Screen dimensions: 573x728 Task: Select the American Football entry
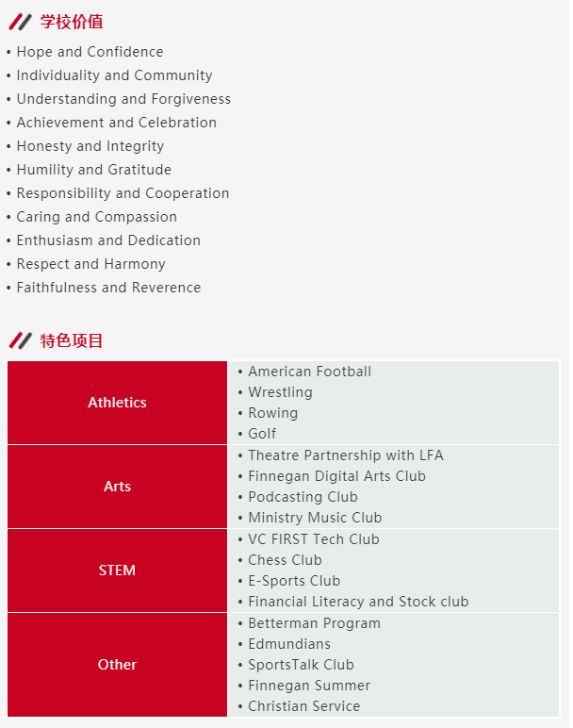click(x=309, y=372)
